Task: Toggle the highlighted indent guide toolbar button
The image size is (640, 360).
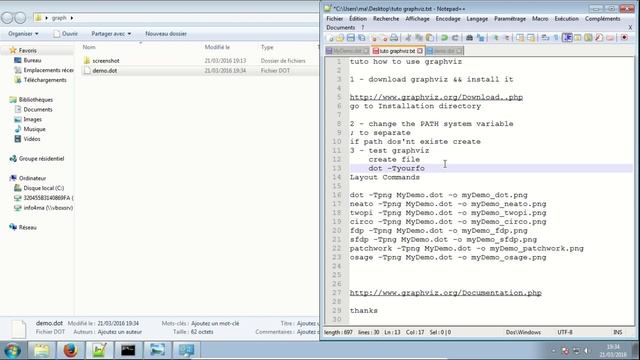Action: coord(567,38)
